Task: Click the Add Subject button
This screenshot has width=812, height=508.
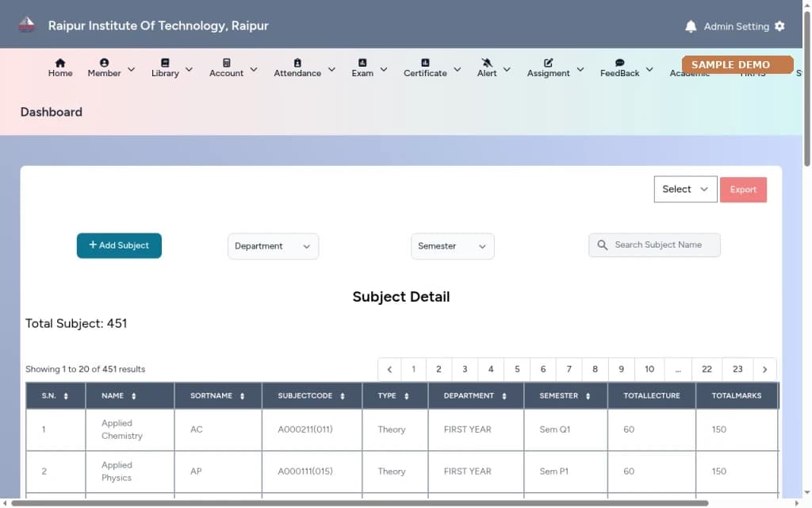Action: (x=119, y=245)
